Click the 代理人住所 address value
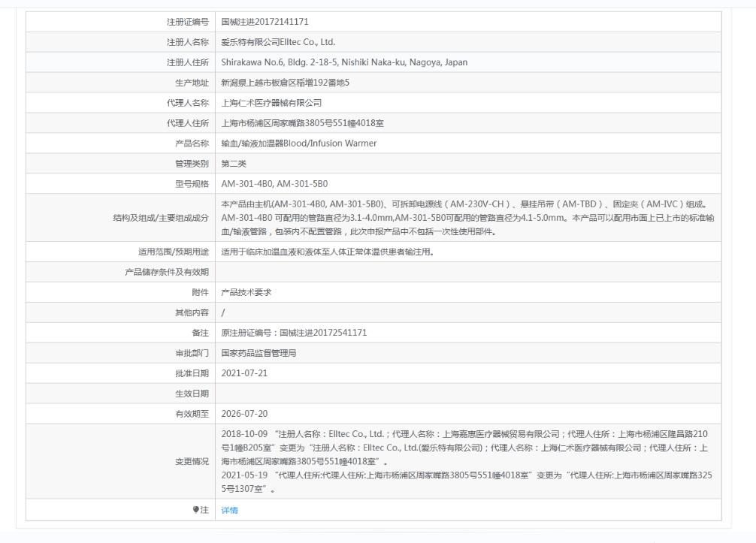 302,123
